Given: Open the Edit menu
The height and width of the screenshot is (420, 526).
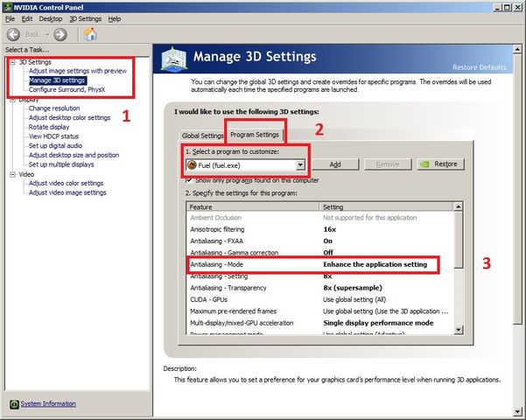Looking at the screenshot, I should pos(27,19).
